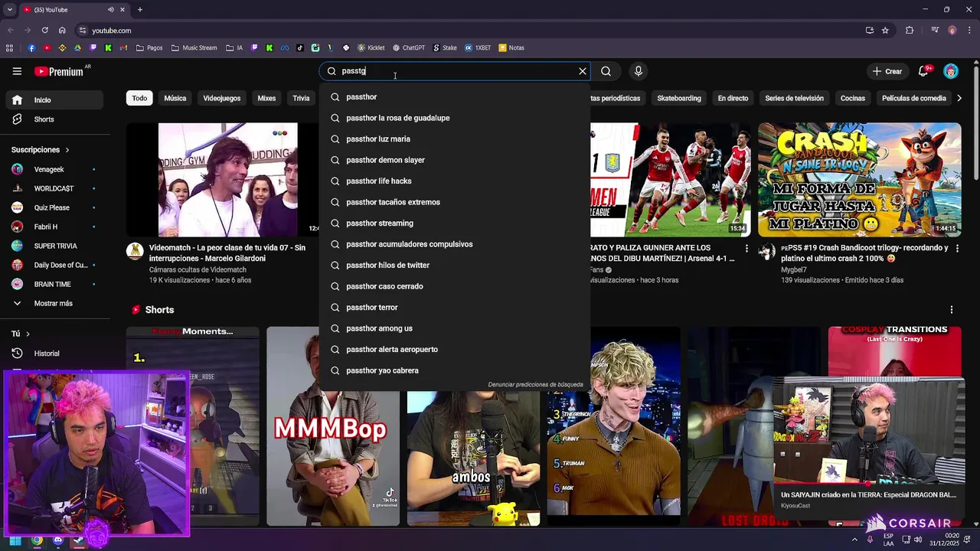Select the suggestion "passthor"
Screen dimensions: 980x551
tap(454, 97)
